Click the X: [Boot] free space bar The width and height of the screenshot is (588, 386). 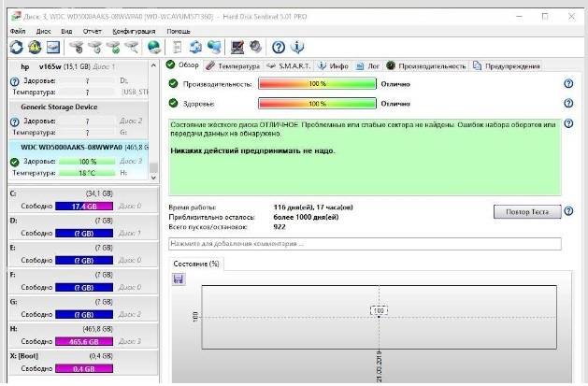[x=84, y=369]
